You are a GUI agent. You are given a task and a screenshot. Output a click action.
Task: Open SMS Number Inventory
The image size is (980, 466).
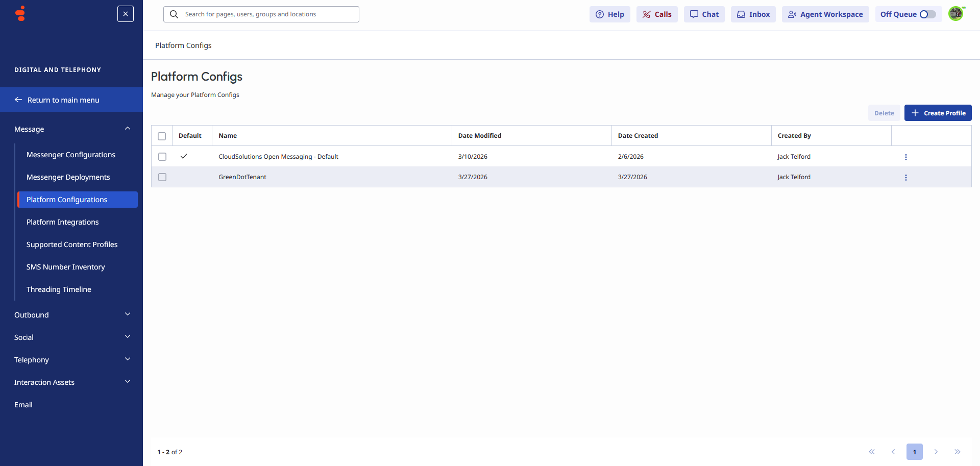[65, 267]
